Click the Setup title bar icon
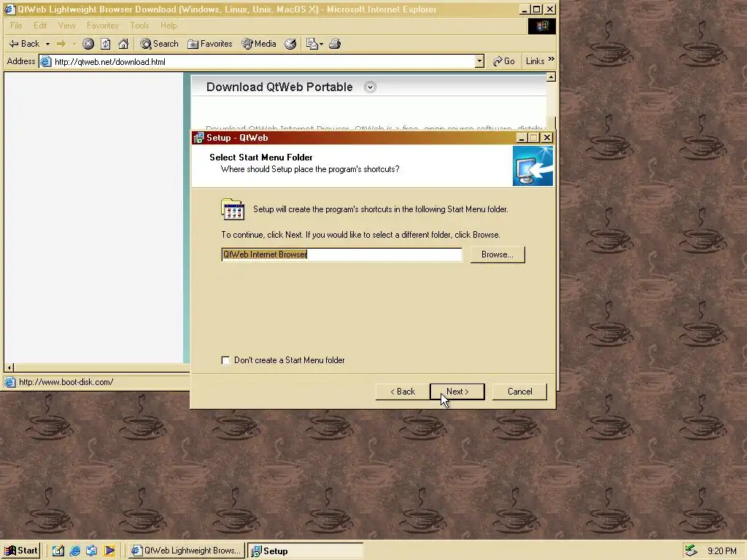This screenshot has width=747, height=560. [198, 138]
